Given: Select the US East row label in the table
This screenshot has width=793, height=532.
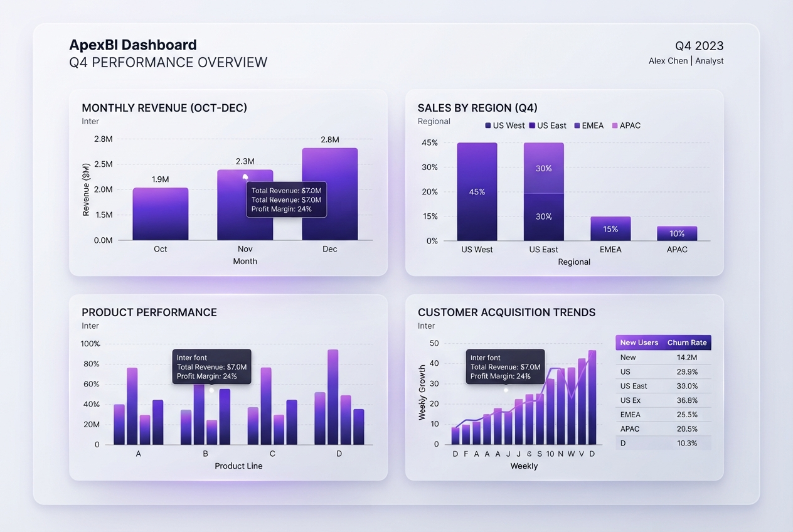Looking at the screenshot, I should (x=634, y=386).
